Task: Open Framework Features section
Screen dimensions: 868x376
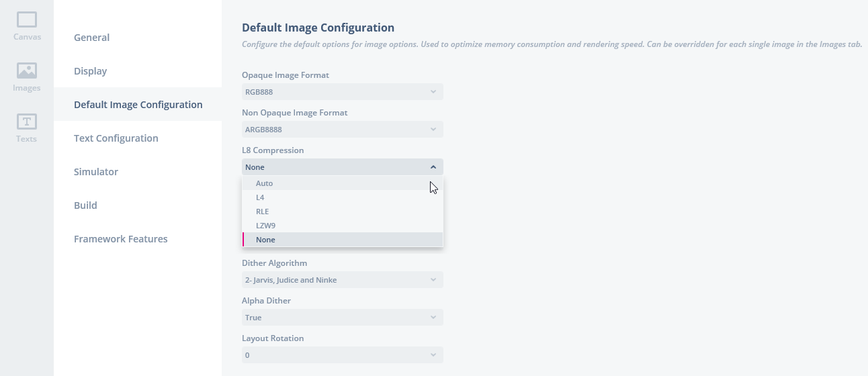Action: pyautogui.click(x=121, y=239)
